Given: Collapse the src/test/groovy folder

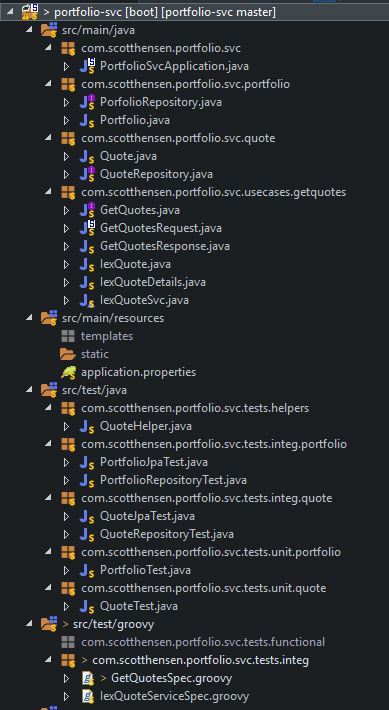Looking at the screenshot, I should click(x=29, y=624).
